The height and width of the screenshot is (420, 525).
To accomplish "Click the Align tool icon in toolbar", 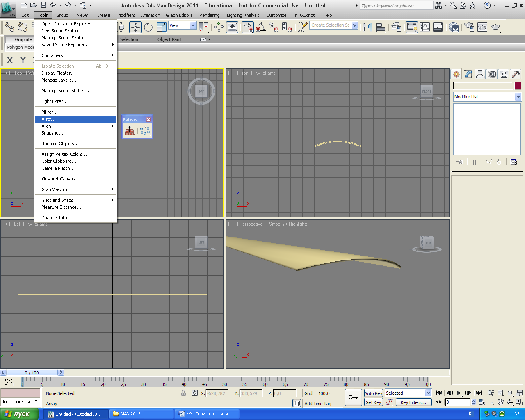I will 381,27.
